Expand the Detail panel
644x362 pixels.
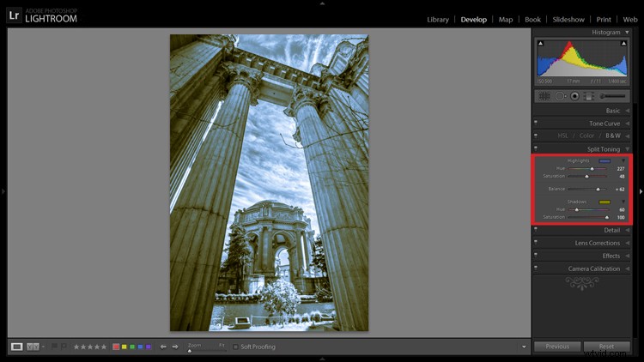(x=627, y=230)
